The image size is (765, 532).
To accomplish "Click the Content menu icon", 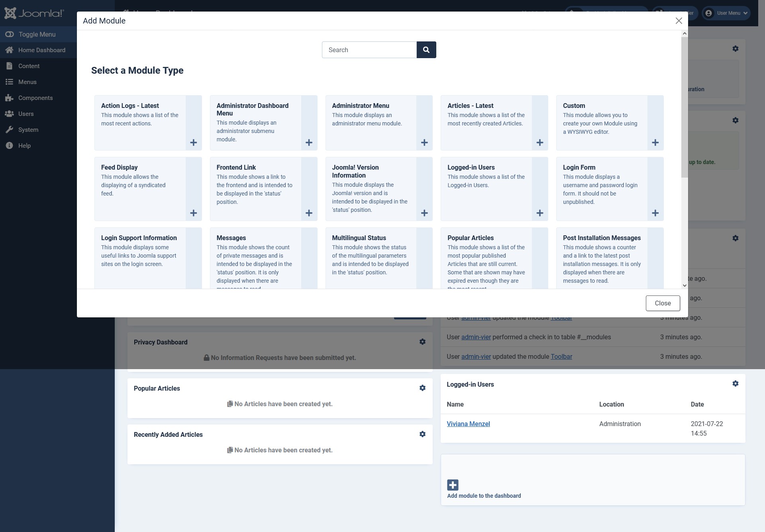I will click(x=9, y=66).
